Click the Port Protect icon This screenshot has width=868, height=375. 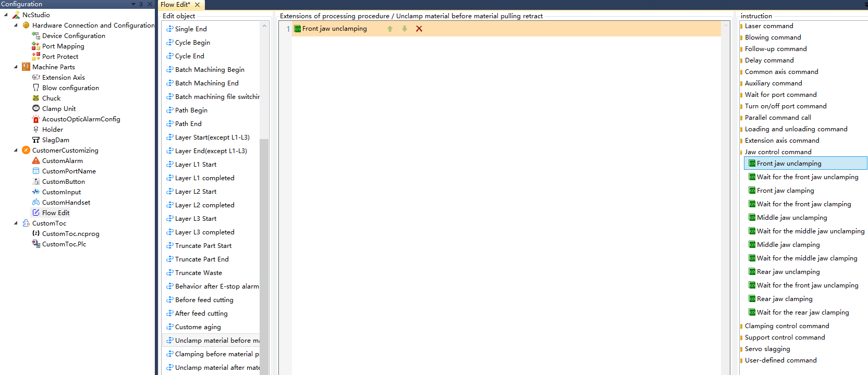pyautogui.click(x=36, y=57)
